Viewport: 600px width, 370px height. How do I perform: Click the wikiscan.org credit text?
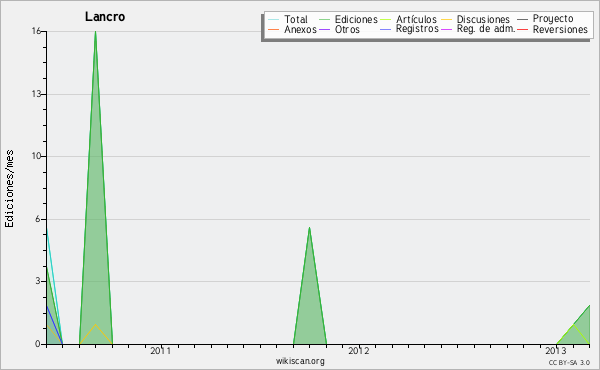click(x=300, y=361)
